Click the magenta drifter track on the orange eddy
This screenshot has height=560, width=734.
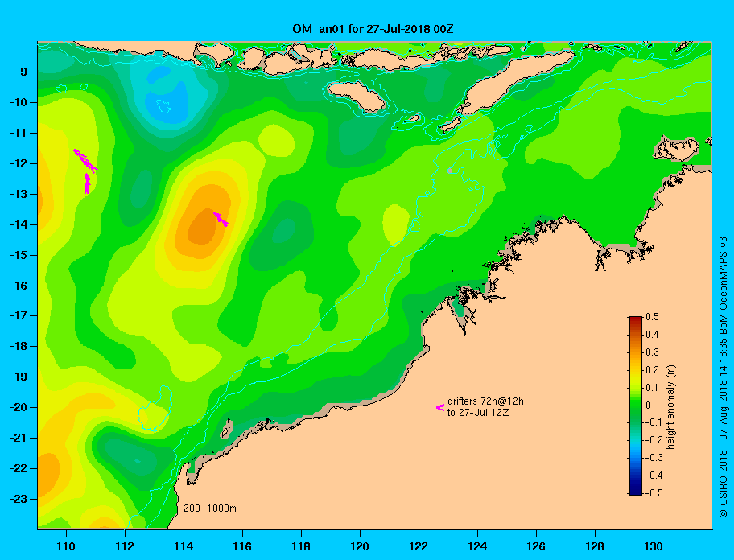click(221, 219)
